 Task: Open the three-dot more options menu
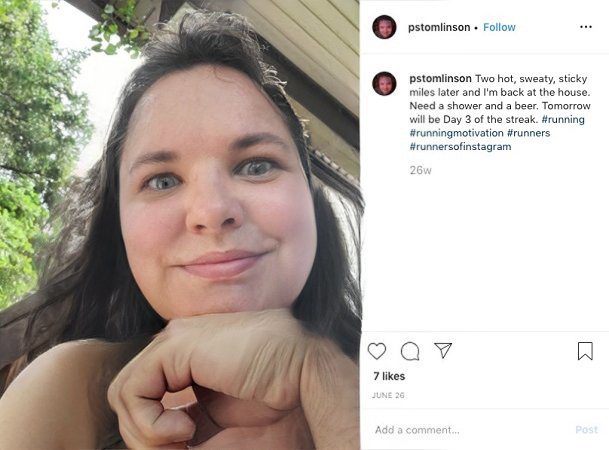tap(586, 27)
